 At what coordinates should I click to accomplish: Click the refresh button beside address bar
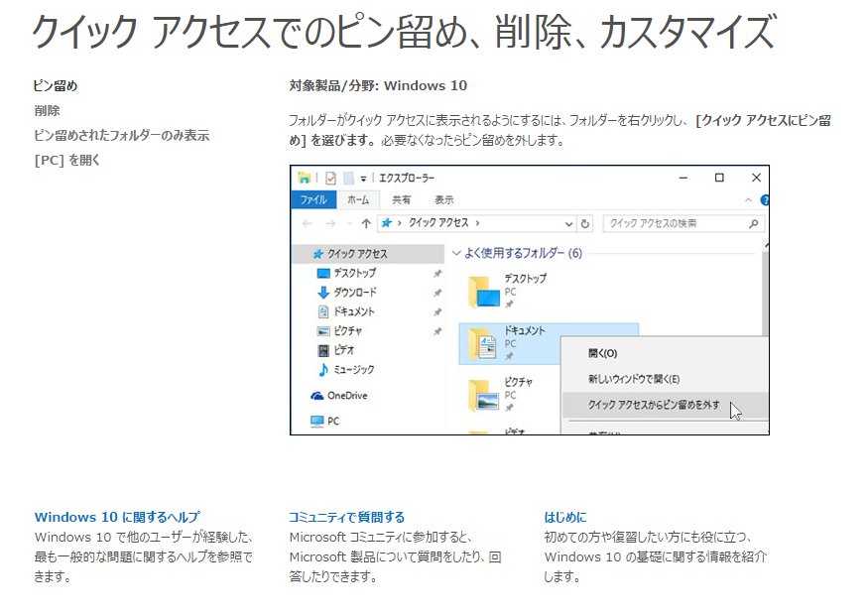coord(584,223)
